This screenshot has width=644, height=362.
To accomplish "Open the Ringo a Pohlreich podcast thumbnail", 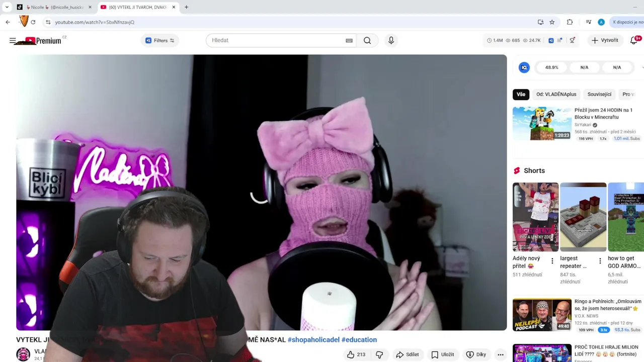I will tap(542, 315).
